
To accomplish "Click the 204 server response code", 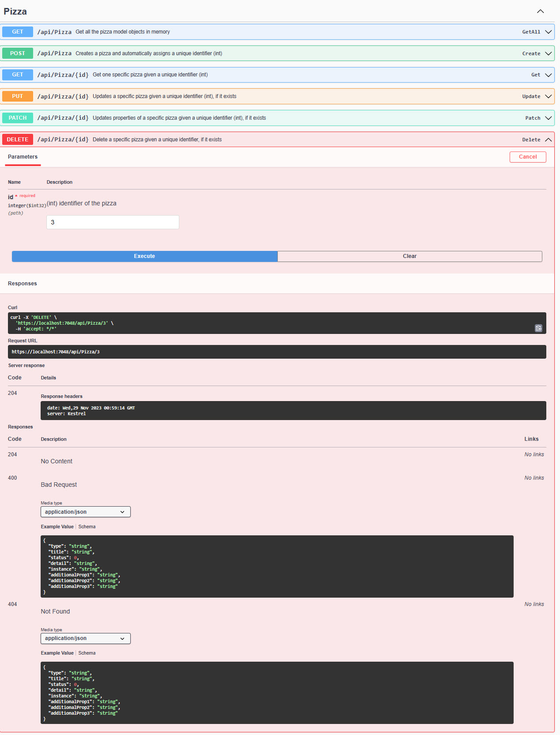I will (12, 393).
